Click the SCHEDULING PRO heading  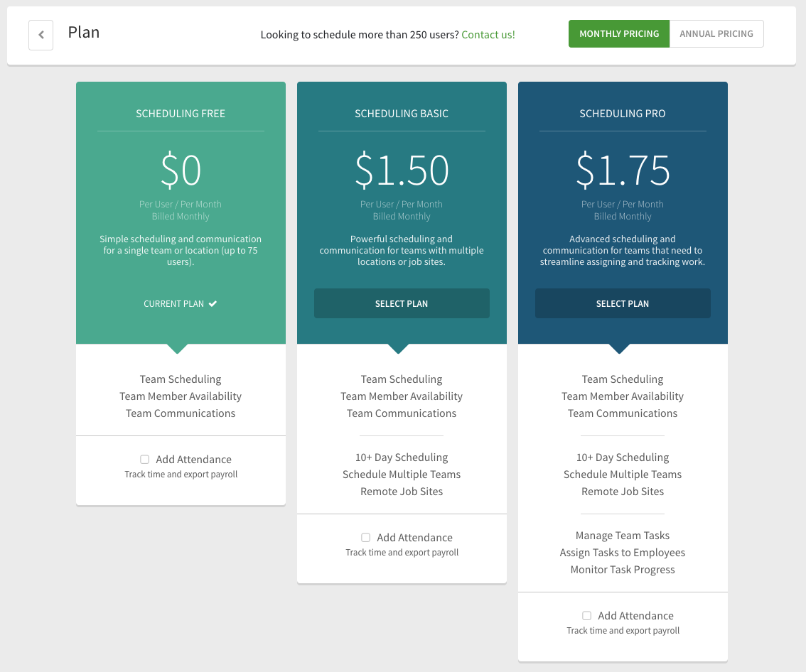point(623,114)
